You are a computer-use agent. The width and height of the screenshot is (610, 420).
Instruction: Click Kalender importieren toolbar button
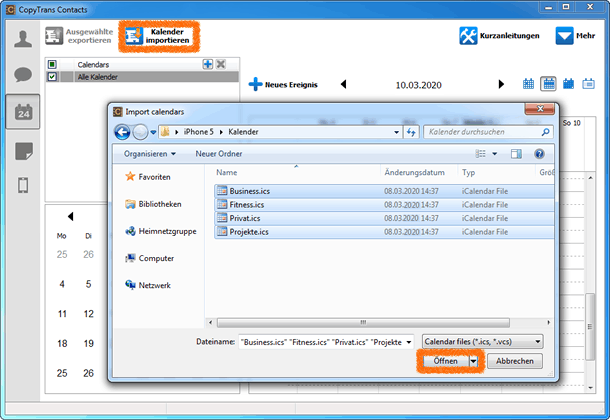tap(159, 36)
